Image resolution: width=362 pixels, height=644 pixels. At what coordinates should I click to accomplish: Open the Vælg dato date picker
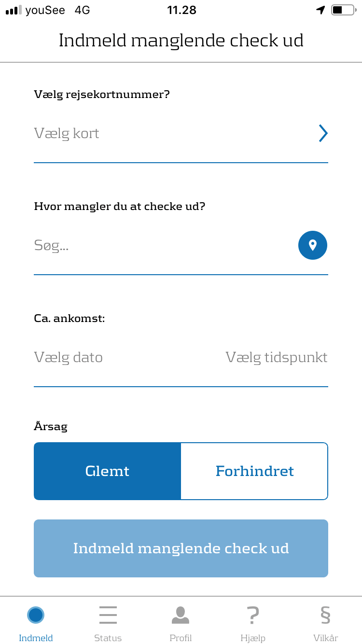69,357
